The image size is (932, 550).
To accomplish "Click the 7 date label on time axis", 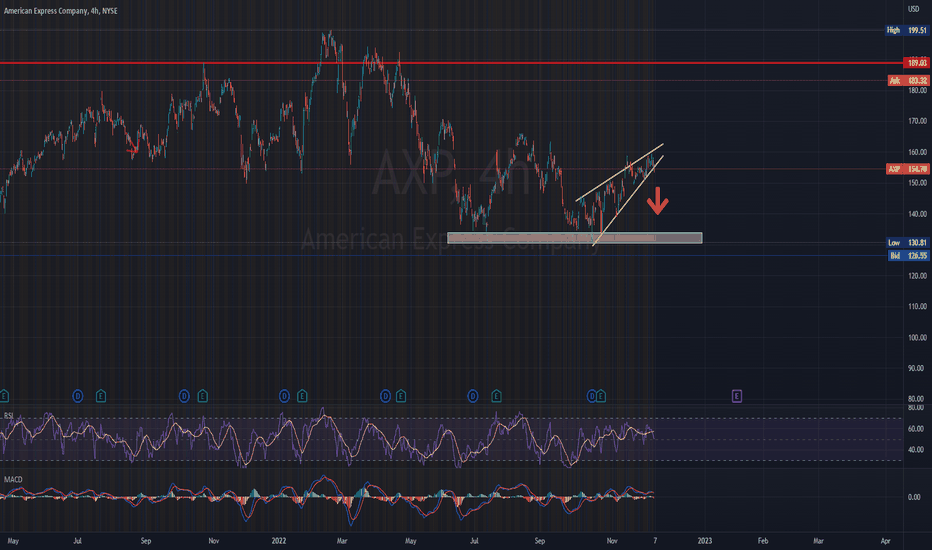I will pos(655,541).
